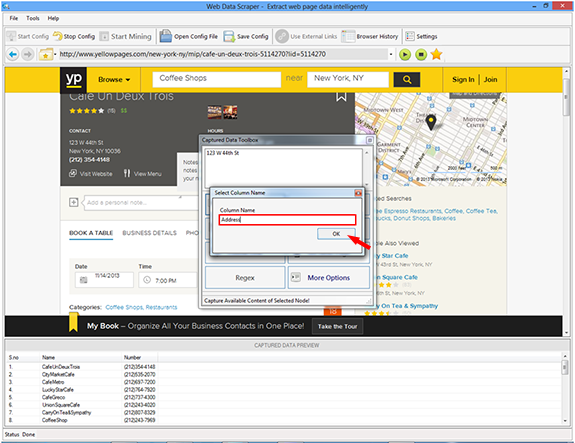This screenshot has height=443, width=575.
Task: Switch to the Business Details tab
Action: pos(149,233)
